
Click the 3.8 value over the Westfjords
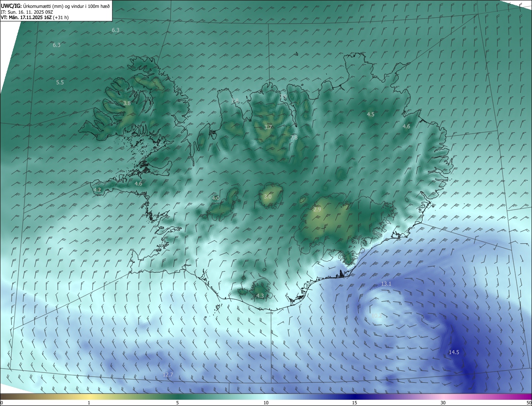127,103
